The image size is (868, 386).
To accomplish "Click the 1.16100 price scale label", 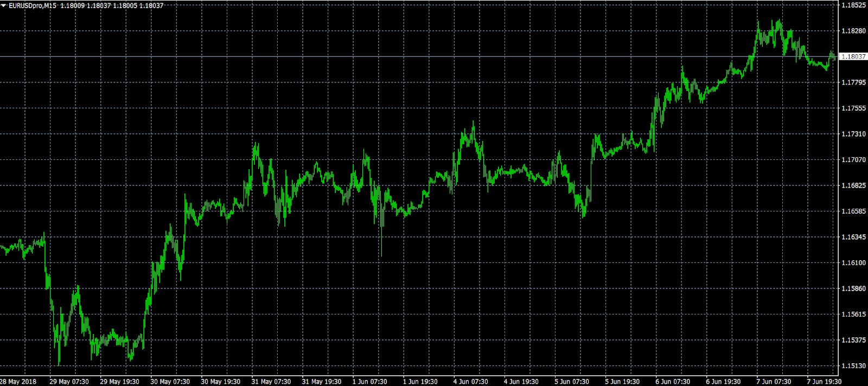I will pos(853,263).
